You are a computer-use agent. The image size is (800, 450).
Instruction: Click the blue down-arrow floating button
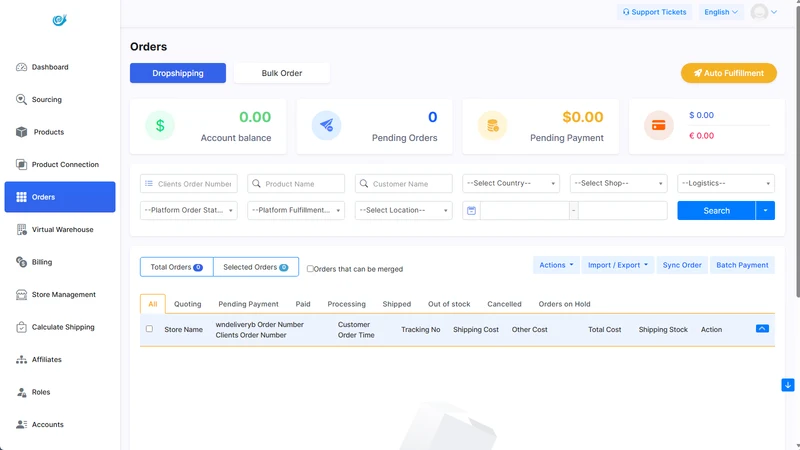pos(788,385)
